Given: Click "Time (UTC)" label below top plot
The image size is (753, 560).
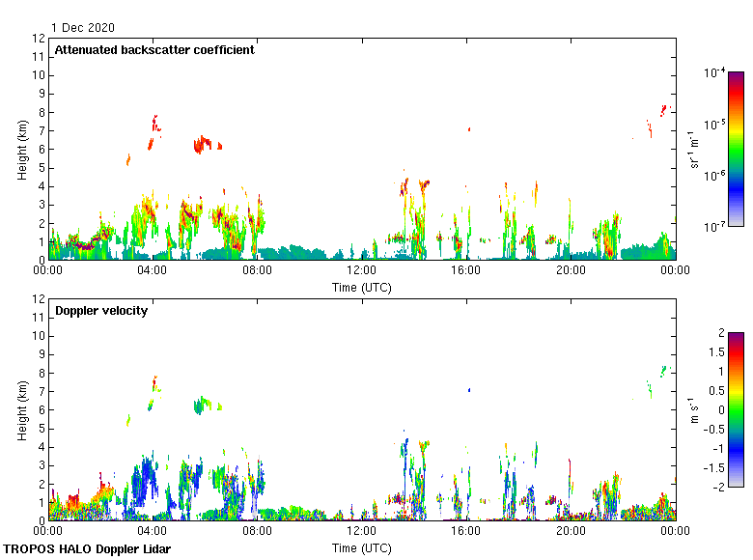Looking at the screenshot, I should point(361,287).
